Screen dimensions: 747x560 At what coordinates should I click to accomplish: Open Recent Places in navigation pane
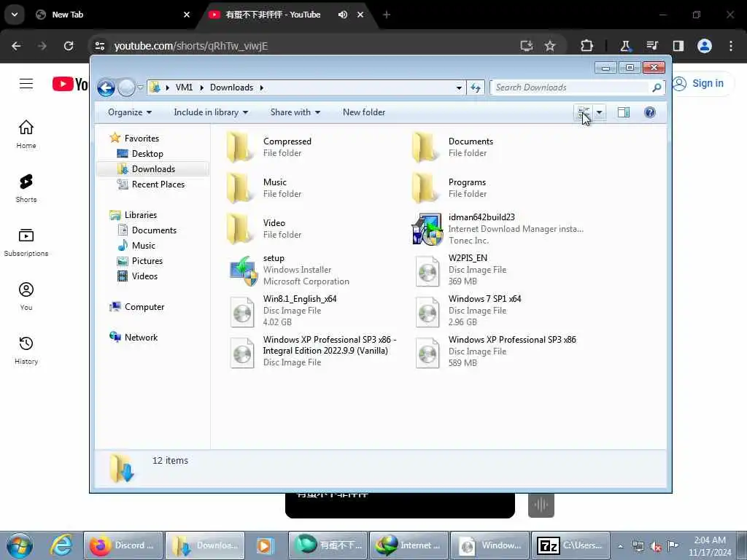click(x=158, y=184)
